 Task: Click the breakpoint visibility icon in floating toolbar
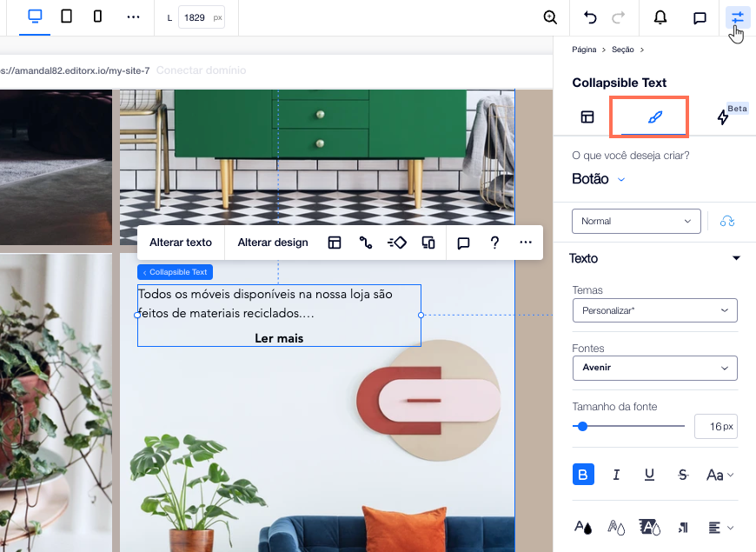(428, 243)
